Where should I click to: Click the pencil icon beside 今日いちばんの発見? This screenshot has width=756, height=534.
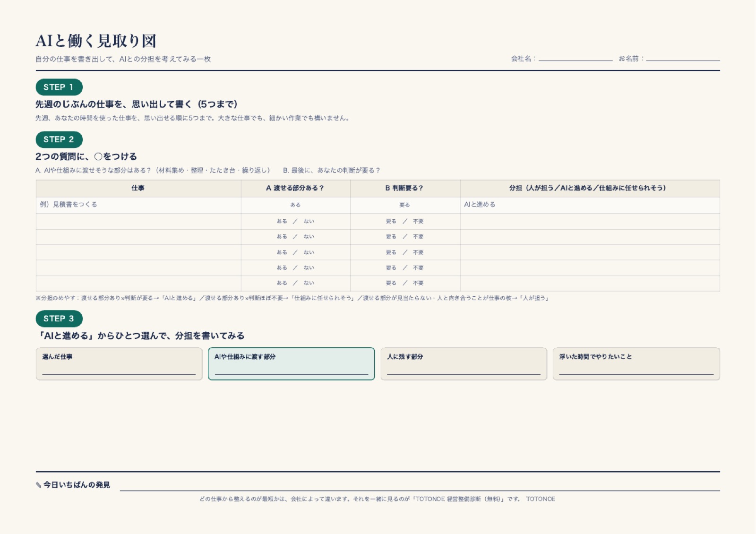[x=38, y=485]
